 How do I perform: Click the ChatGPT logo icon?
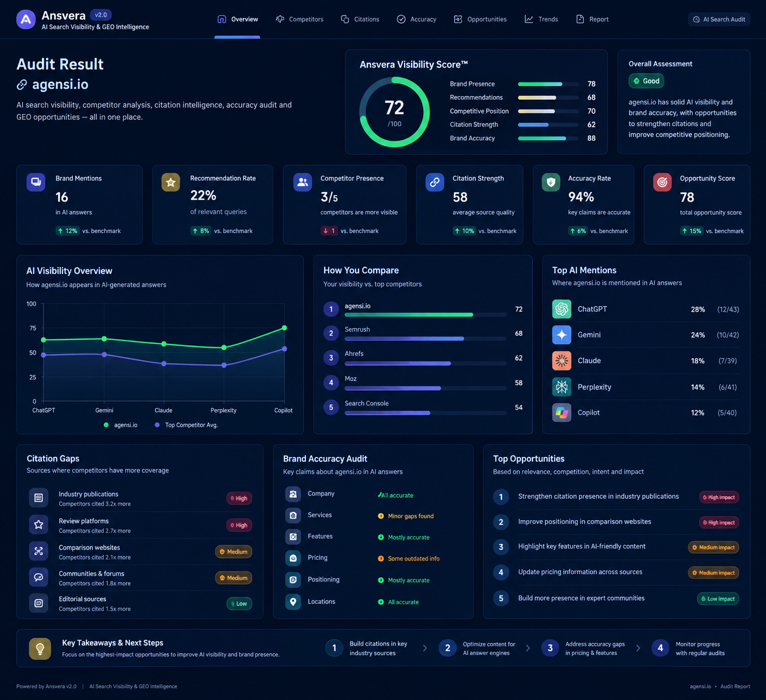(562, 309)
